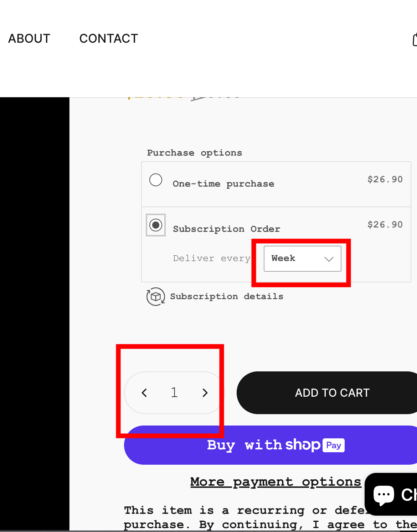Increase quantity with the right arrow
The image size is (417, 532).
click(205, 393)
